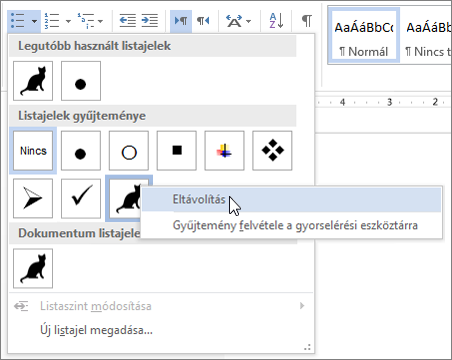Open the Multilevel list dropdown arrow
Screen dimensions: 452x360
pos(100,21)
